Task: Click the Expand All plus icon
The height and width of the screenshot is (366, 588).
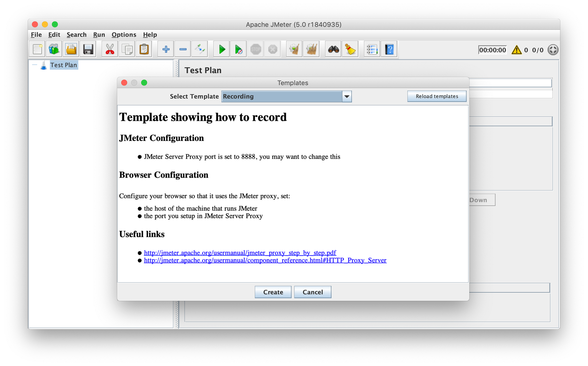Action: click(166, 49)
